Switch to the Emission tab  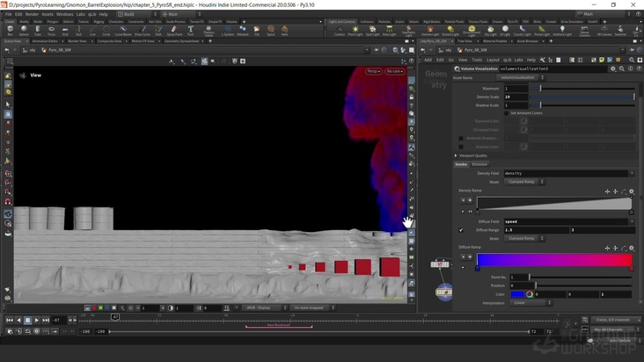point(479,164)
